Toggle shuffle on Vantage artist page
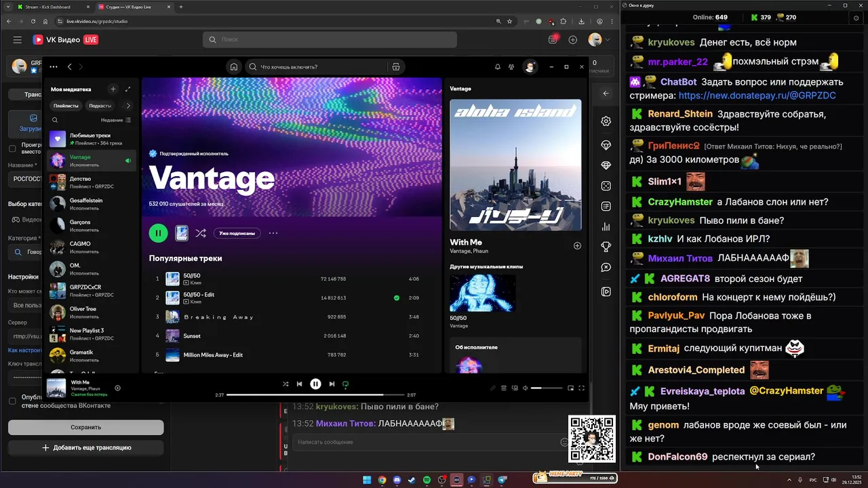This screenshot has width=868, height=488. (201, 233)
